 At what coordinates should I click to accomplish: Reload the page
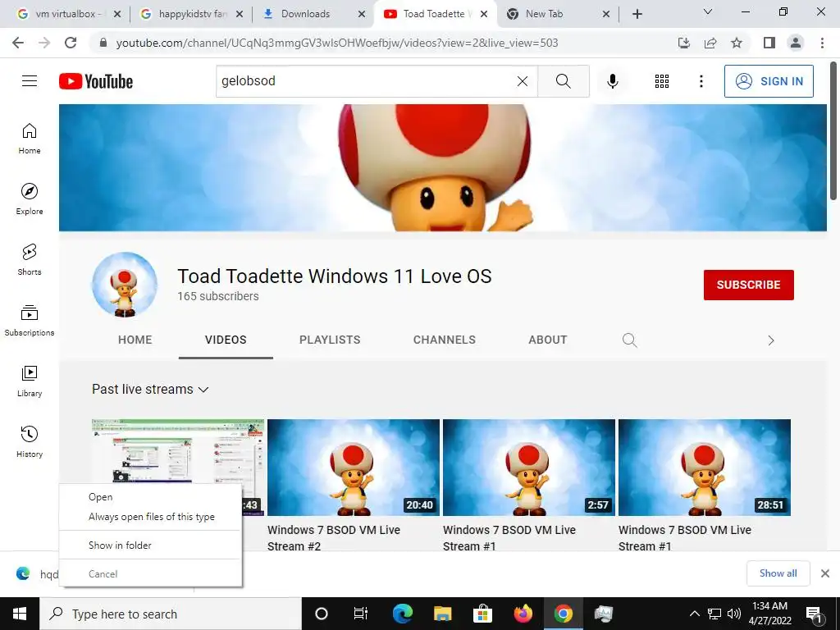pos(71,43)
